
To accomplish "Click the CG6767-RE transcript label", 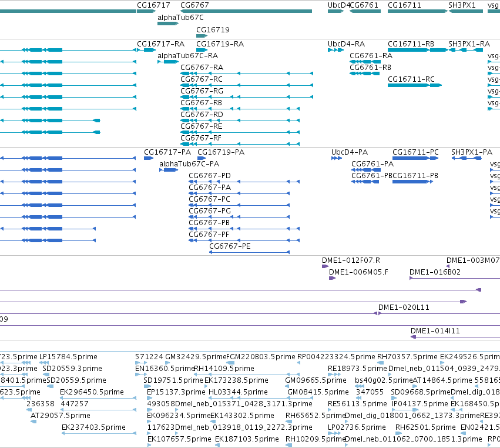I will pos(202,126).
